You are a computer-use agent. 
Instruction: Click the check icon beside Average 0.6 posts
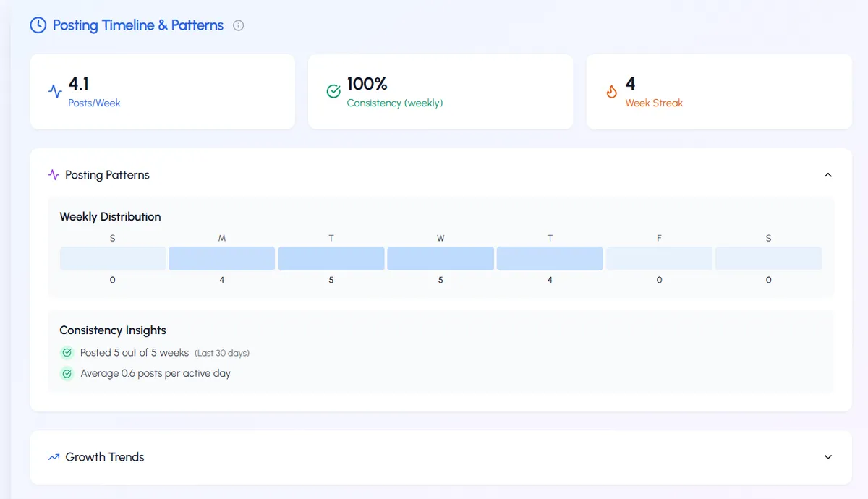point(67,374)
